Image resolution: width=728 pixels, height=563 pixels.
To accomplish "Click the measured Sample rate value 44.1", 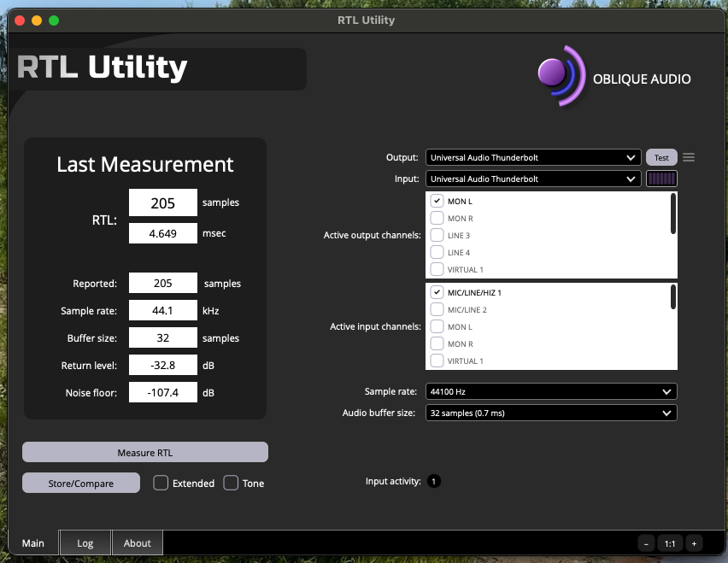I will click(163, 310).
